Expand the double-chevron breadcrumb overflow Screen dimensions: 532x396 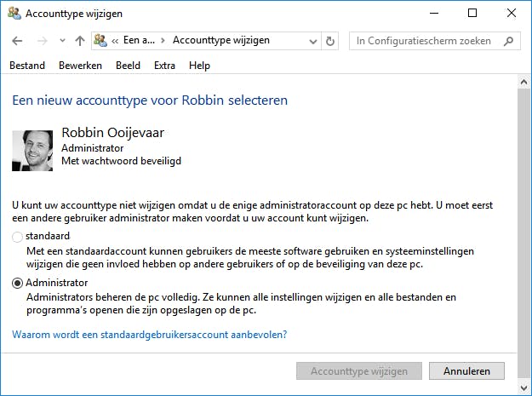pyautogui.click(x=115, y=41)
